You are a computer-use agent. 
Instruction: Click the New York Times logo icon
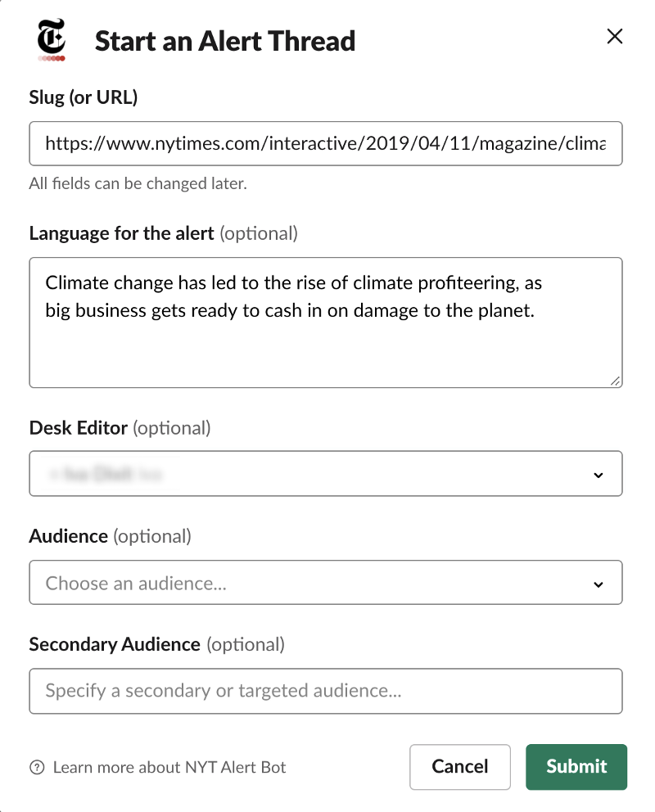52,40
